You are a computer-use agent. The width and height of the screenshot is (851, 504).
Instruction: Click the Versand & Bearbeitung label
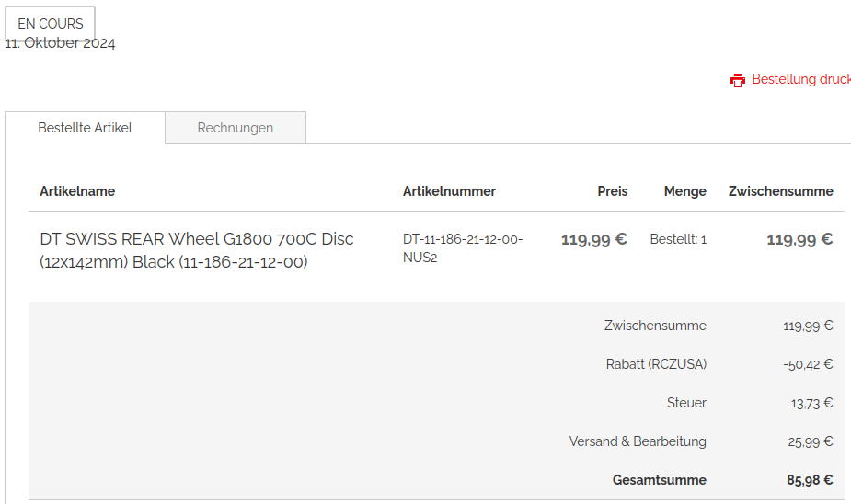[x=638, y=441]
